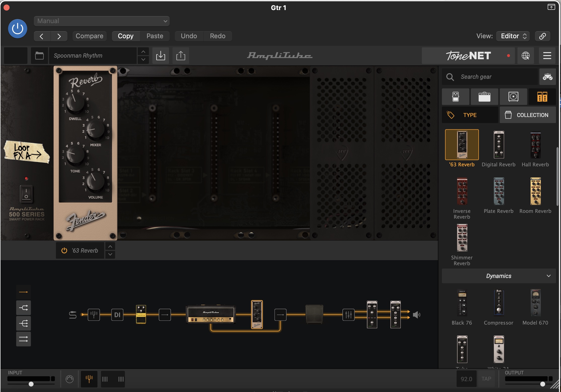Click the Compare button
This screenshot has width=561, height=392.
[89, 36]
